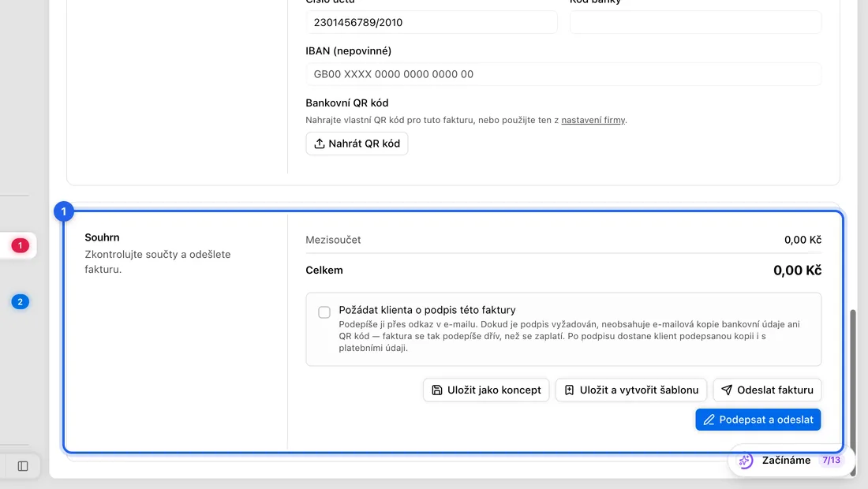The height and width of the screenshot is (489, 868).
Task: Focus the IBAN (nepovinné) input field
Action: point(563,74)
